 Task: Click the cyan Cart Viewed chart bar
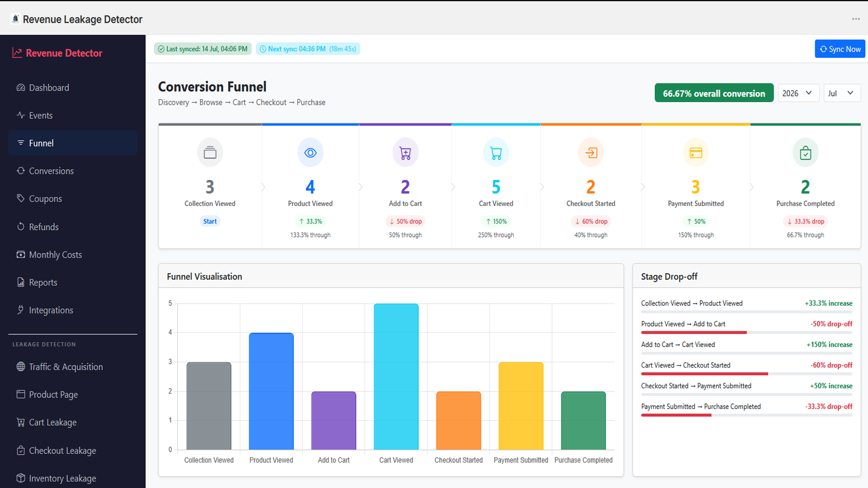click(396, 377)
